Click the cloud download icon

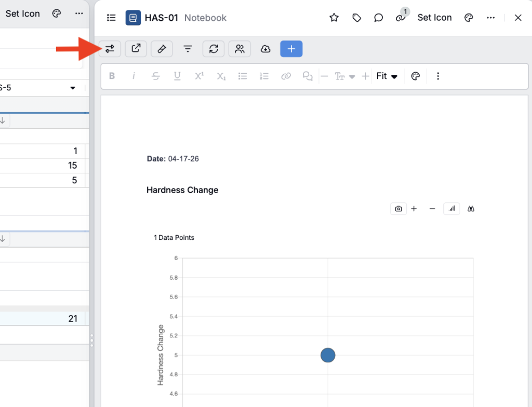click(265, 49)
